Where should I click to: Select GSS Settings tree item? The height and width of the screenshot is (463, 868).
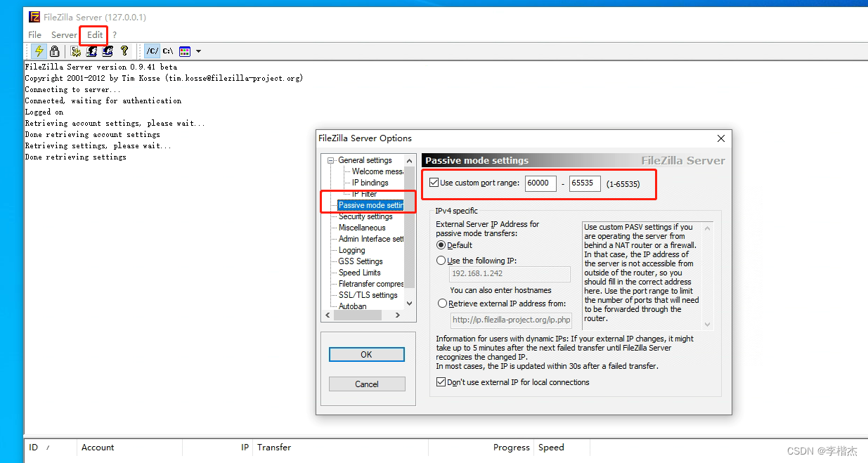(360, 261)
